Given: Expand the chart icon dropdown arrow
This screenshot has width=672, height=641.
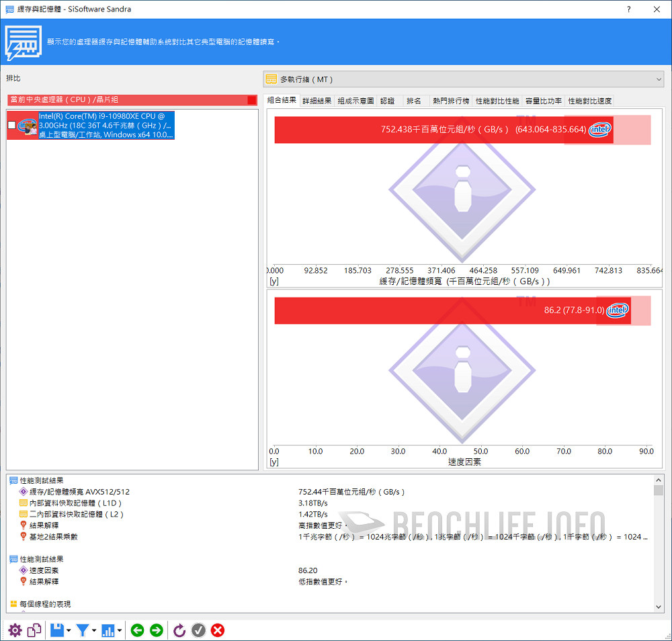Looking at the screenshot, I should [x=120, y=631].
